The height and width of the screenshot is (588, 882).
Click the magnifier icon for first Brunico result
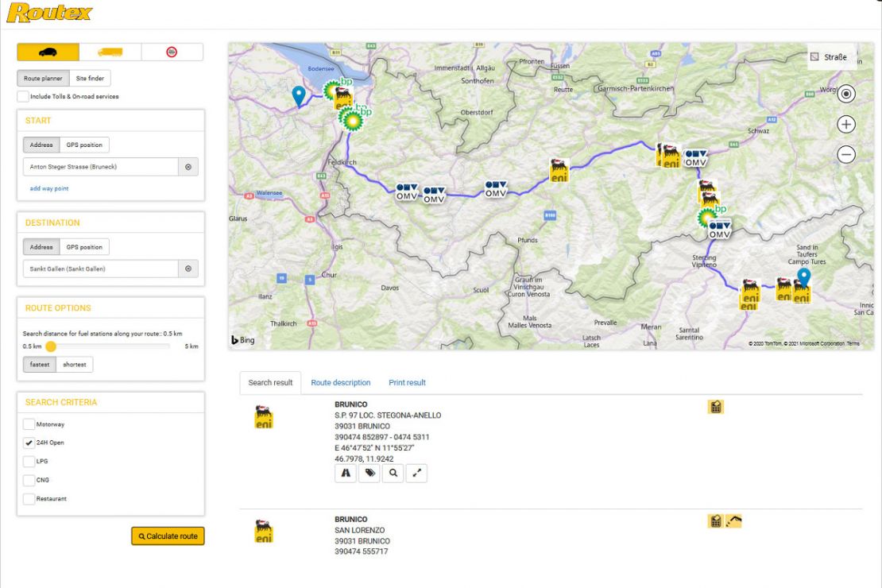pyautogui.click(x=393, y=474)
